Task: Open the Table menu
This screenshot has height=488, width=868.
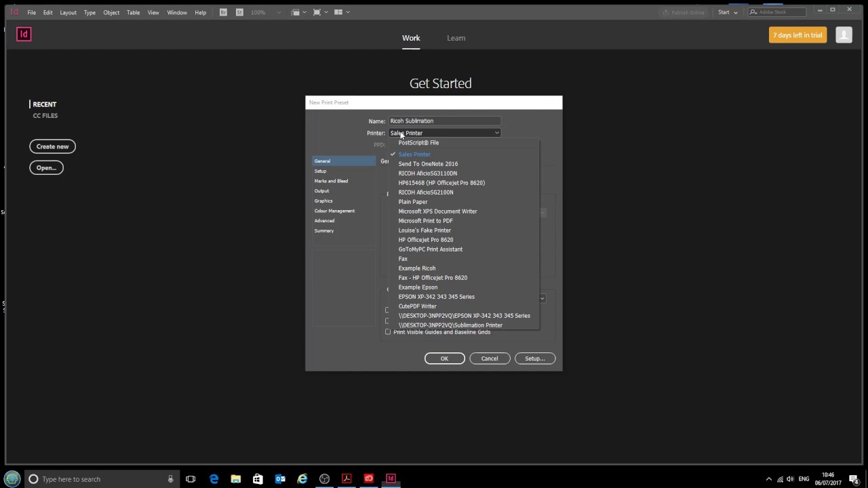Action: [x=133, y=12]
